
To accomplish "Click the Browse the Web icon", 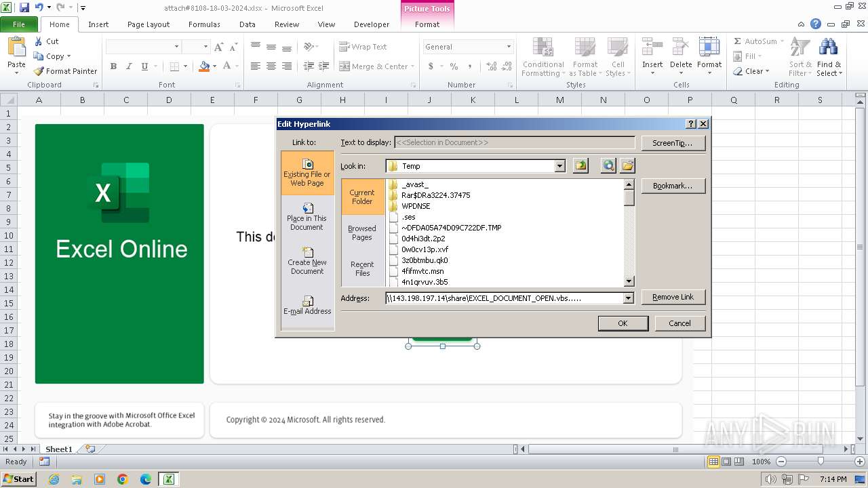I will pyautogui.click(x=608, y=166).
